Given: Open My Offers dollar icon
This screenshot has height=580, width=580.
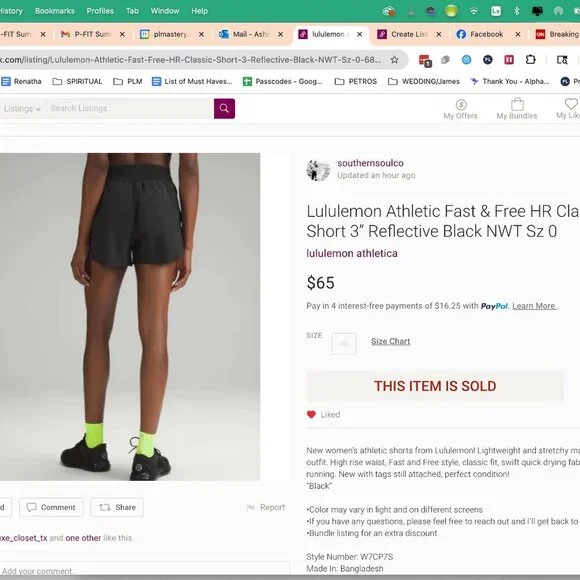Looking at the screenshot, I should click(461, 105).
